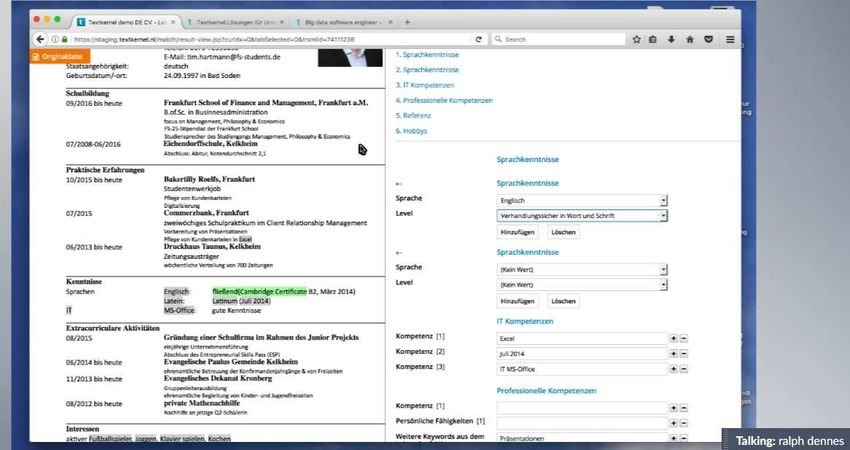Image resolution: width=850 pixels, height=450 pixels.
Task: Click the field containing Präsentationen
Action: (x=582, y=438)
